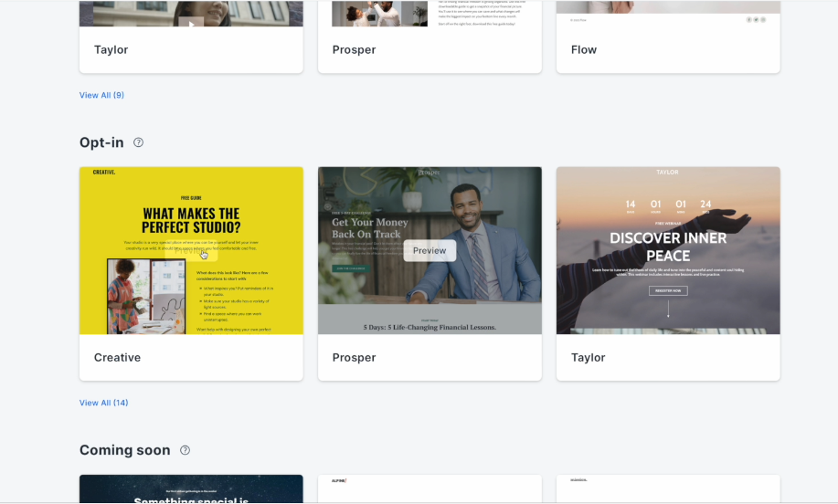
Task: Click the Prosper card label in top row
Action: coord(354,49)
